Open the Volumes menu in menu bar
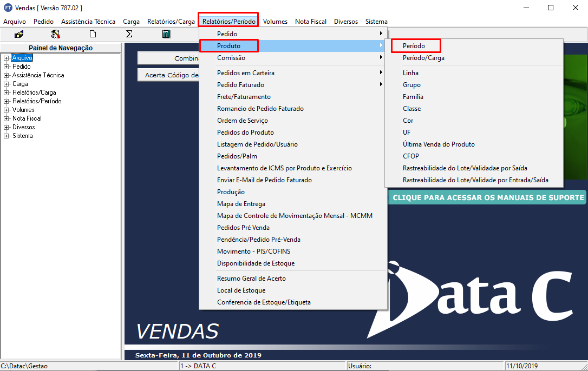588x371 pixels. (x=275, y=21)
